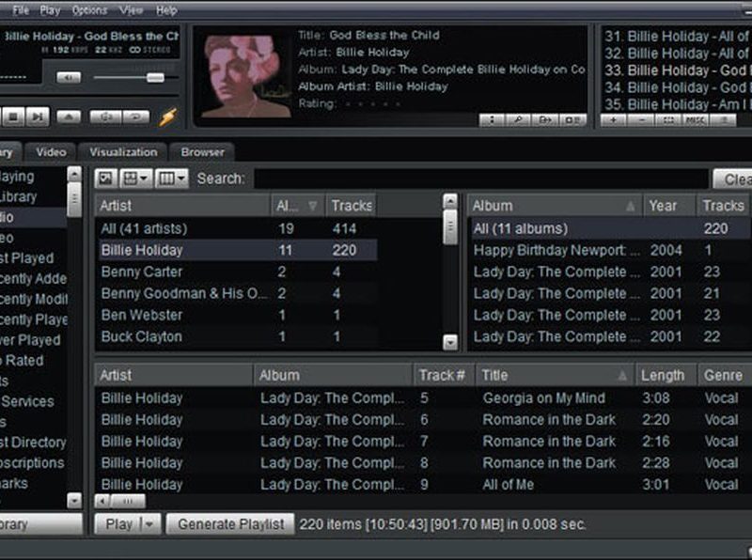Adjust the volume slider handle
Viewport: 752px width, 560px height.
(155, 78)
